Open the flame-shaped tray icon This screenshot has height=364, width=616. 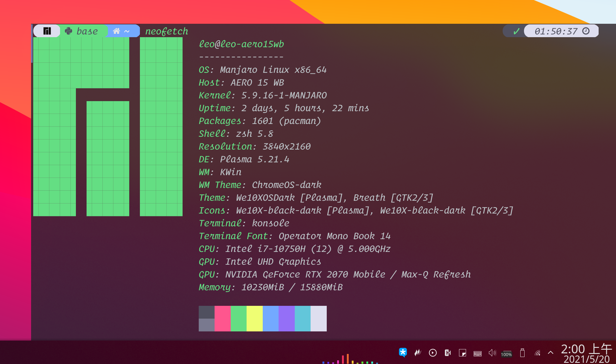pyautogui.click(x=418, y=353)
